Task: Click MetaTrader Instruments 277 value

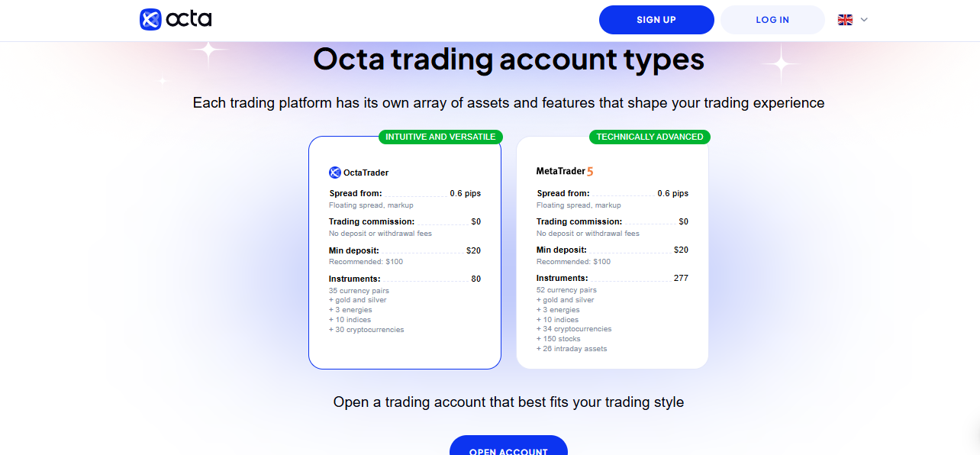Action: pos(681,278)
